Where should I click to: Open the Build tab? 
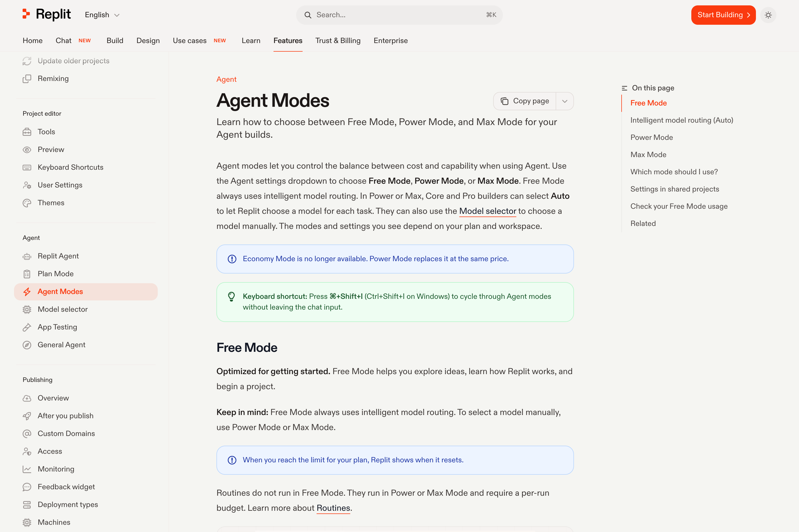pyautogui.click(x=115, y=40)
